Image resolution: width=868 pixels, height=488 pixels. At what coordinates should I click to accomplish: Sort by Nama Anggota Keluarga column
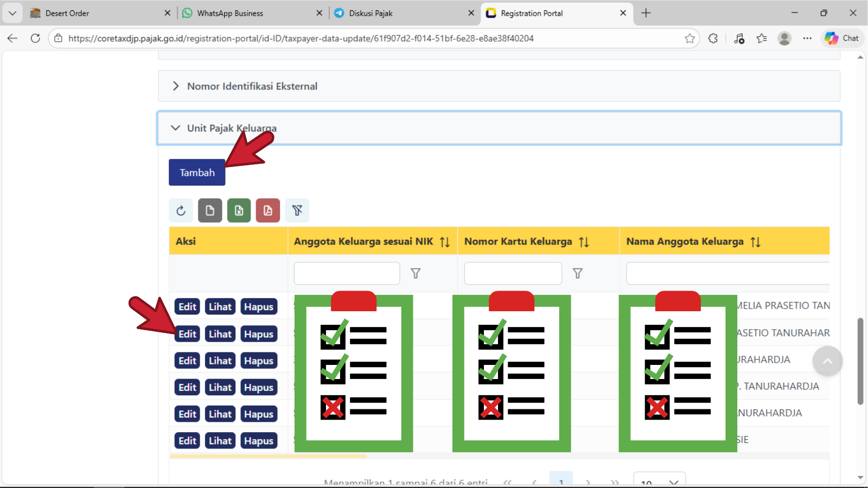(x=755, y=242)
